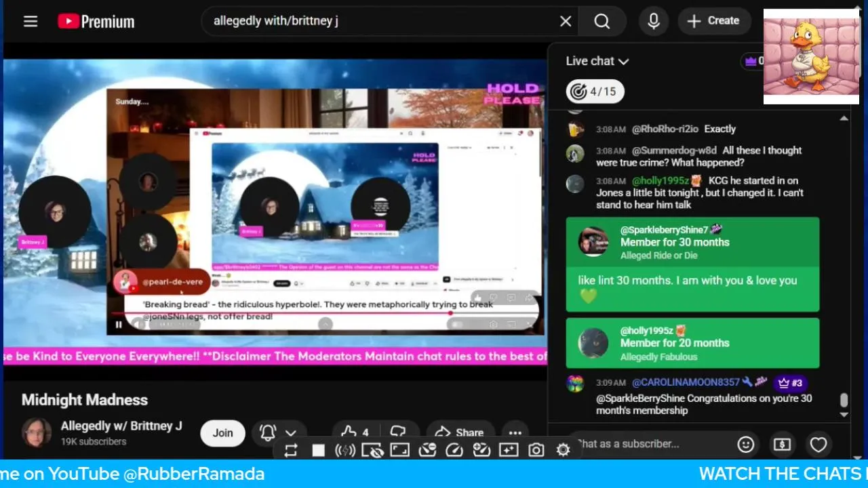The width and height of the screenshot is (868, 488).
Task: Dislike the video with thumbs down
Action: pos(398,432)
